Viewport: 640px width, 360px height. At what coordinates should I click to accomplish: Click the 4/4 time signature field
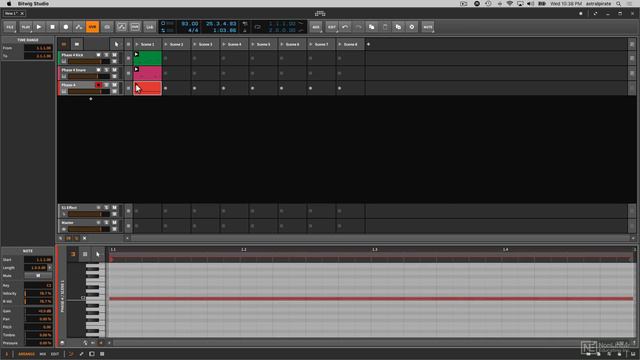coord(193,30)
